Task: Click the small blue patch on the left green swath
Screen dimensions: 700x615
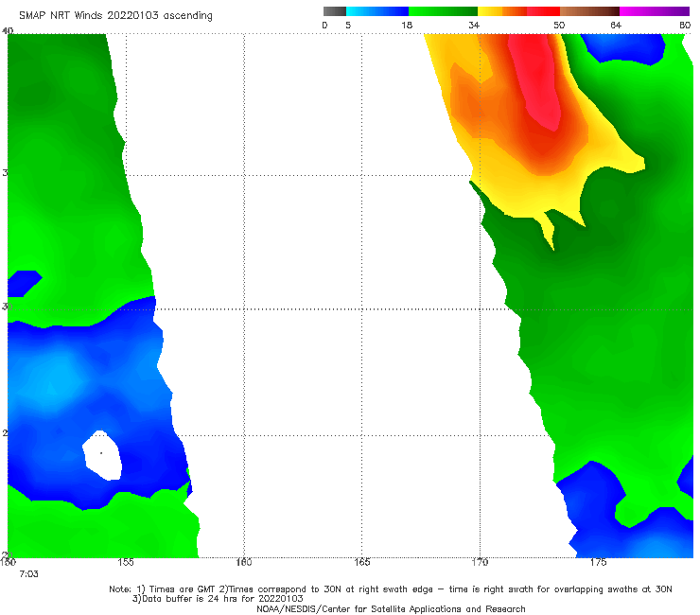Action: (x=24, y=283)
